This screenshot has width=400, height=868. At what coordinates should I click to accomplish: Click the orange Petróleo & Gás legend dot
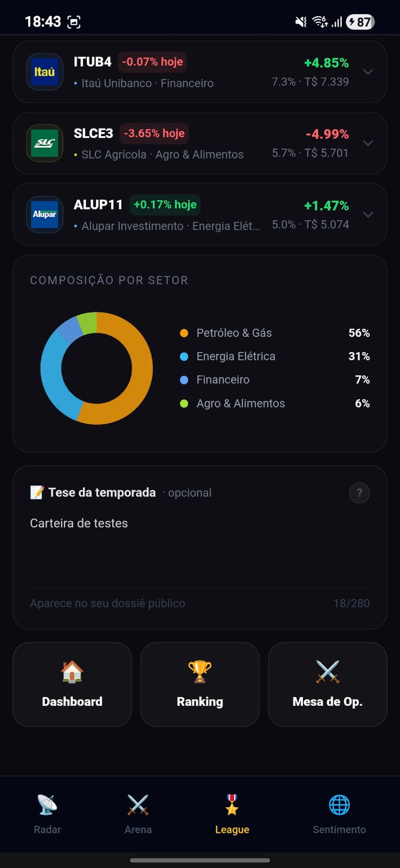[x=184, y=333]
